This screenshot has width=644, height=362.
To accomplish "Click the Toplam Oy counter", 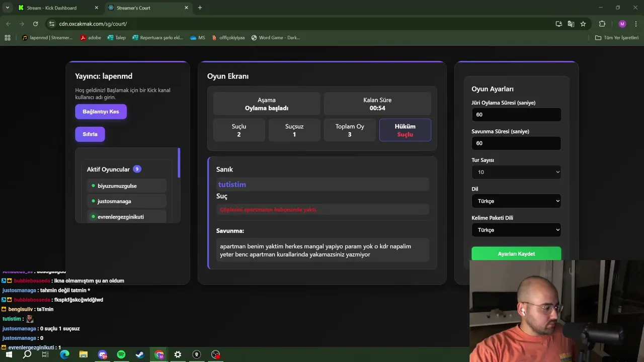I will point(350,130).
